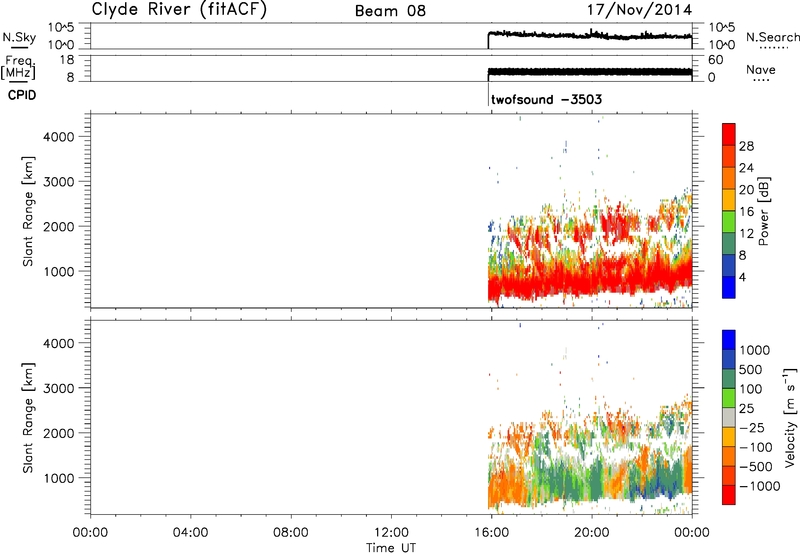This screenshot has width=800, height=554.
Task: Click the '08:00' time axis label
Action: (x=291, y=533)
